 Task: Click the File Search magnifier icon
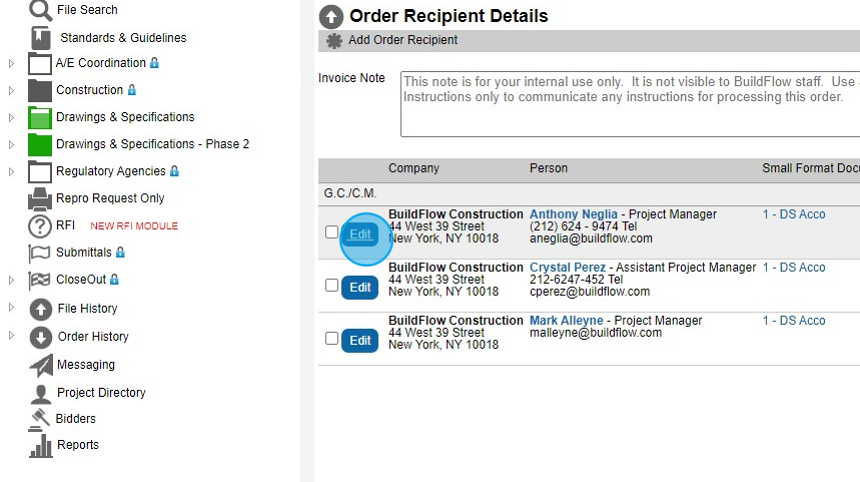pyautogui.click(x=40, y=11)
